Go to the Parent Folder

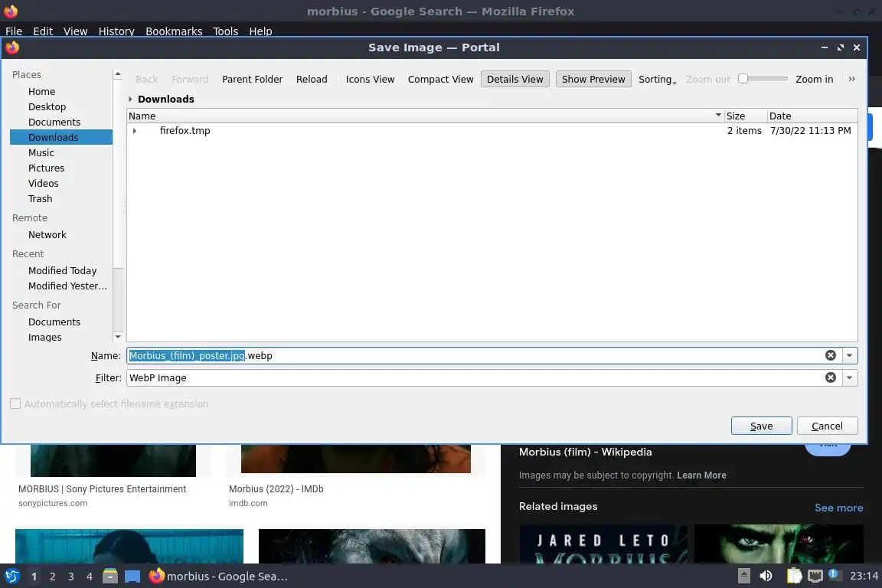[x=253, y=80]
